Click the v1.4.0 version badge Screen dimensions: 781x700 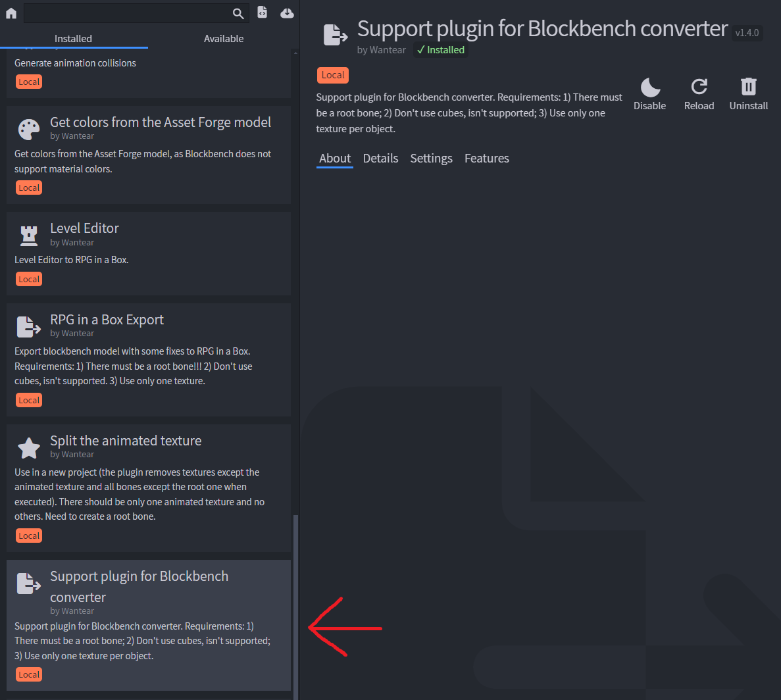tap(747, 33)
